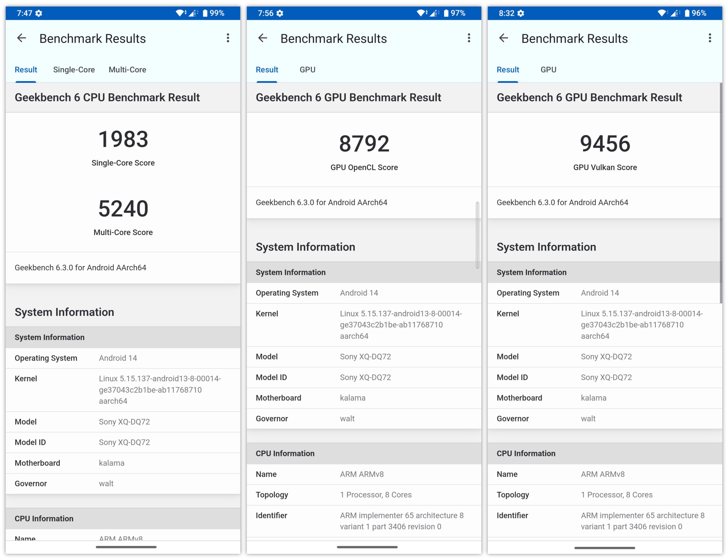Open overflow menu in OpenCL benchmark screen
Image resolution: width=728 pixels, height=560 pixels.
click(469, 38)
